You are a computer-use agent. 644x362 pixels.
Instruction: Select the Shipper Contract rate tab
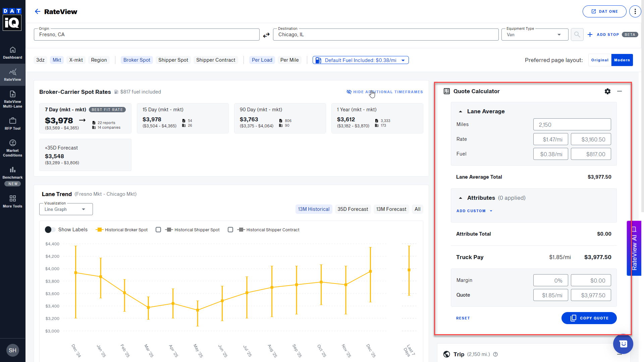(216, 60)
